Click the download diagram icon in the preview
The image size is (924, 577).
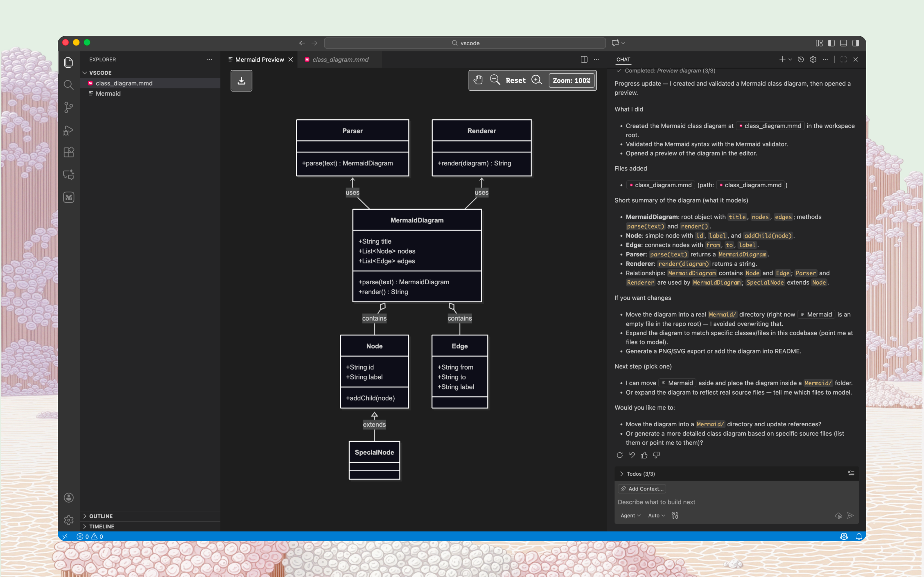[241, 80]
